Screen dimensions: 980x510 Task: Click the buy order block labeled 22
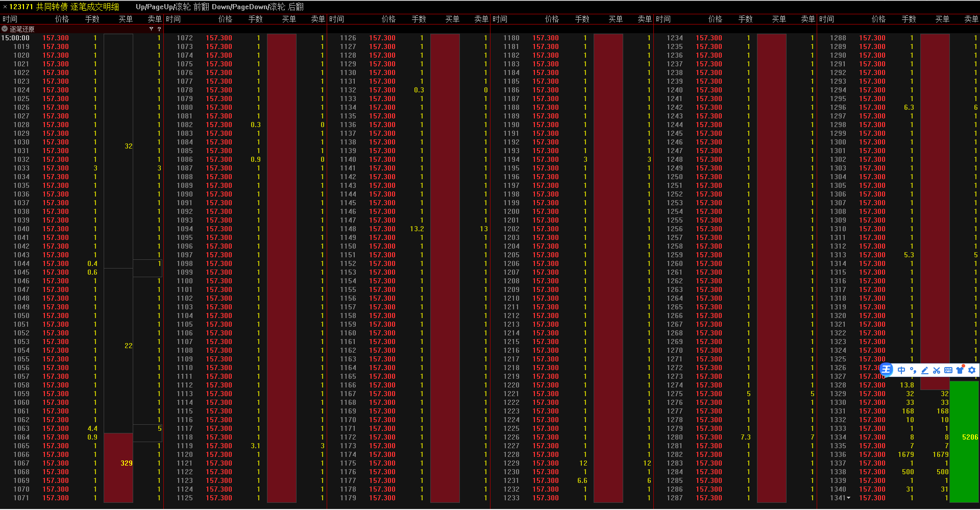coord(118,351)
